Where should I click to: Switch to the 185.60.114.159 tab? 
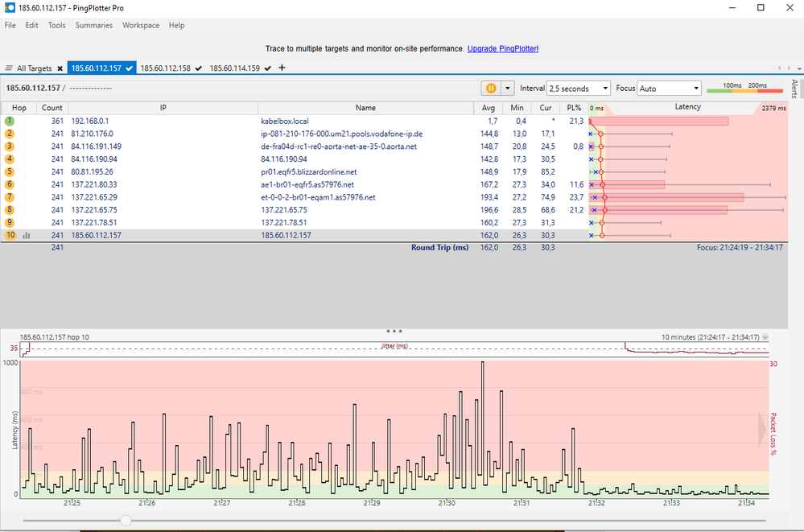235,68
